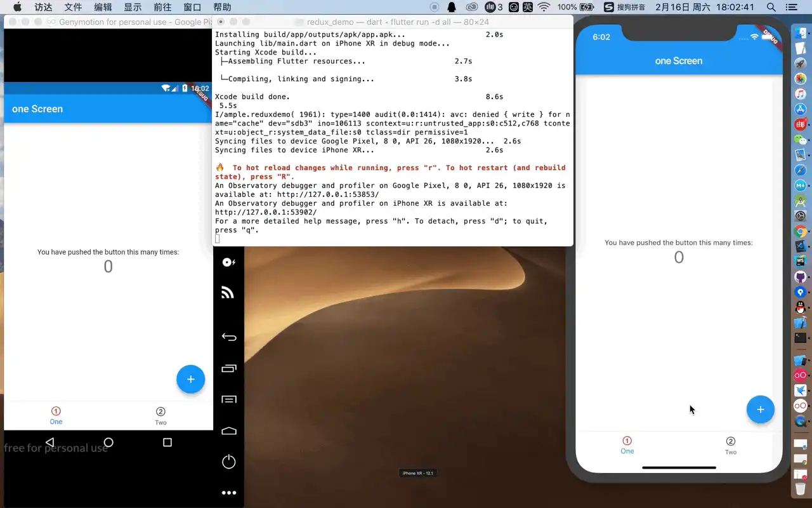Click Genymotion sidebar back arrow
This screenshot has height=508, width=812.
pos(229,337)
